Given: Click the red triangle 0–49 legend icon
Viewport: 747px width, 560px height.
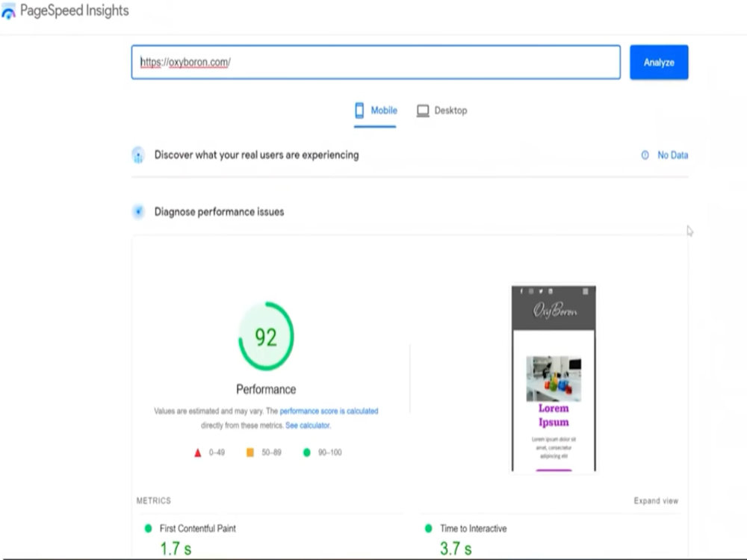Looking at the screenshot, I should [x=198, y=453].
